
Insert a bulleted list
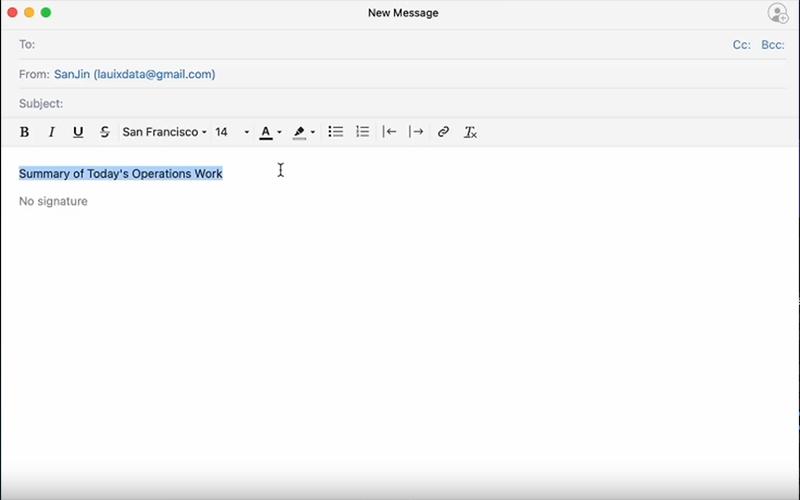pyautogui.click(x=335, y=132)
